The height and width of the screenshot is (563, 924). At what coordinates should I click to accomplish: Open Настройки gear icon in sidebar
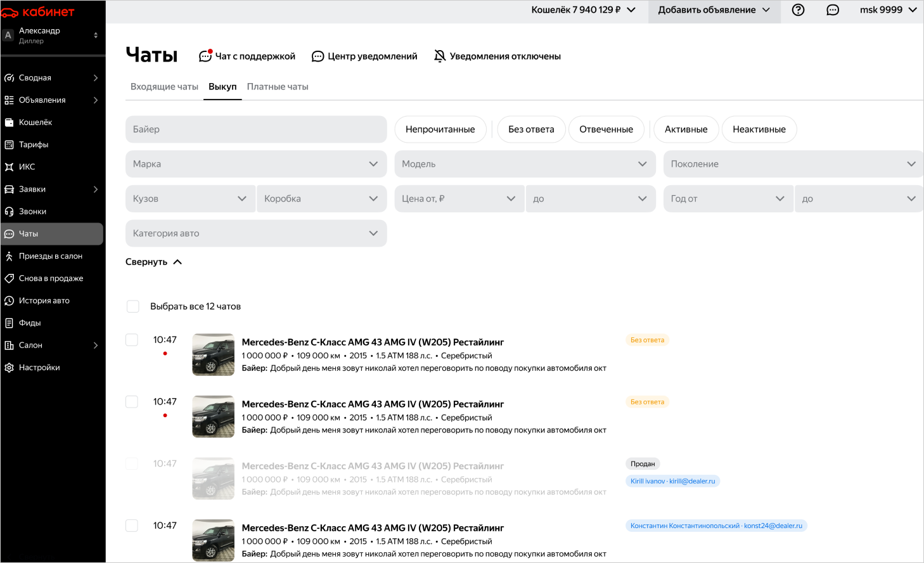pos(9,368)
